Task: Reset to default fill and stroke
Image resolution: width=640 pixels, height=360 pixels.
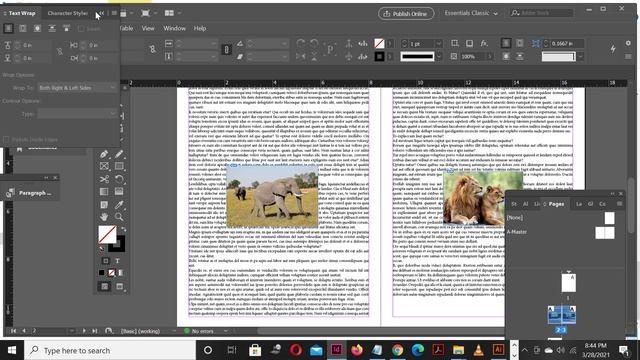Action: pos(102,248)
